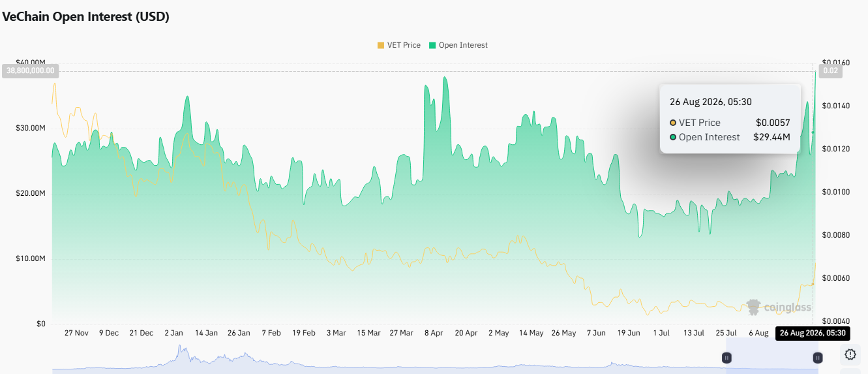868x374 pixels.
Task: Click the '21 Dec' date axis label
Action: [x=141, y=333]
